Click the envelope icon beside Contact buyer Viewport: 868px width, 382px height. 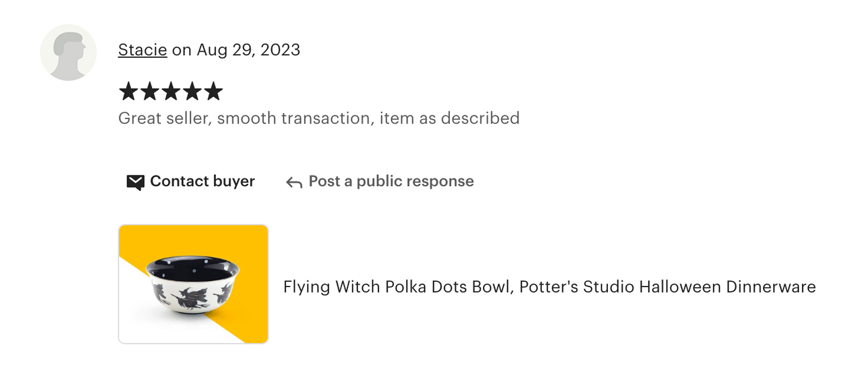tap(136, 182)
